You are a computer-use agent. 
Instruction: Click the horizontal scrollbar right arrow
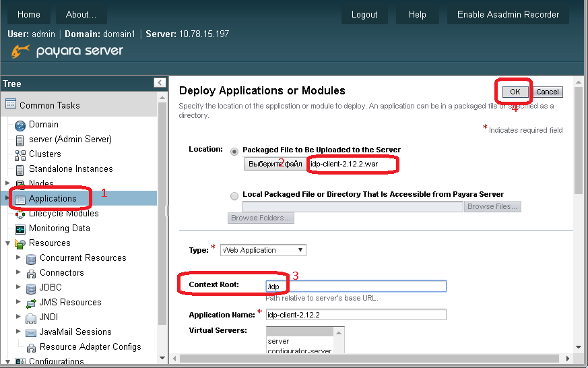[x=568, y=359]
